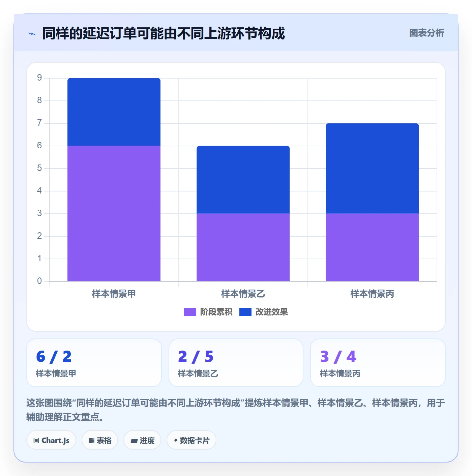This screenshot has width=472, height=476.
Task: Select the Chart.js tag chip
Action: pos(51,440)
